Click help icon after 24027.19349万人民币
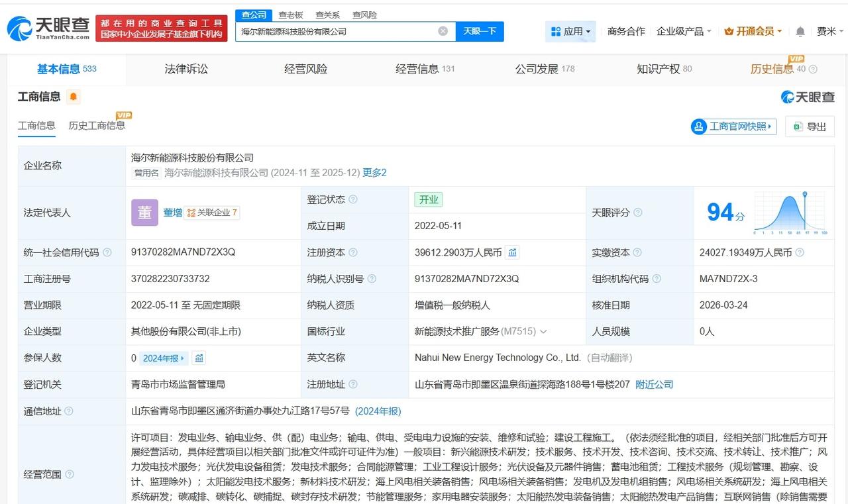The image size is (848, 504). click(x=800, y=252)
